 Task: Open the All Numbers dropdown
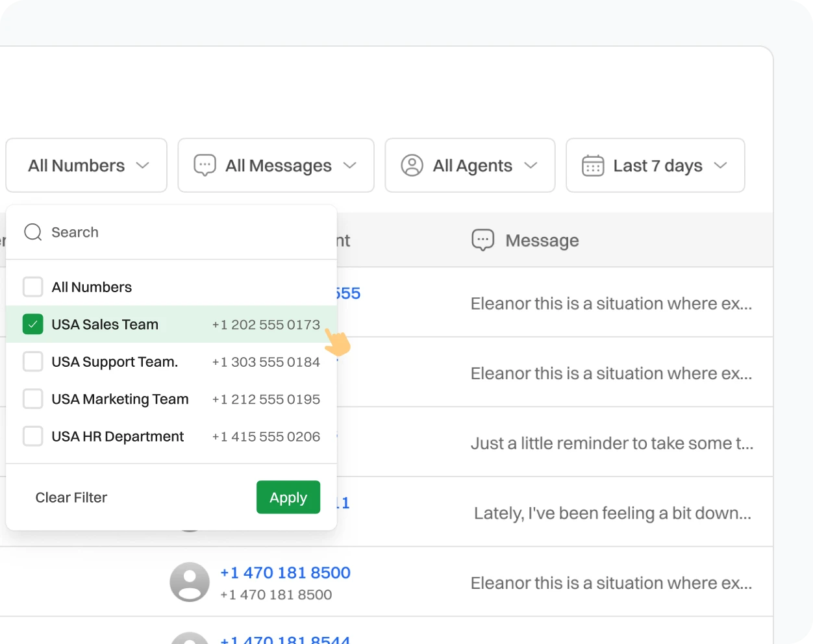pos(86,166)
